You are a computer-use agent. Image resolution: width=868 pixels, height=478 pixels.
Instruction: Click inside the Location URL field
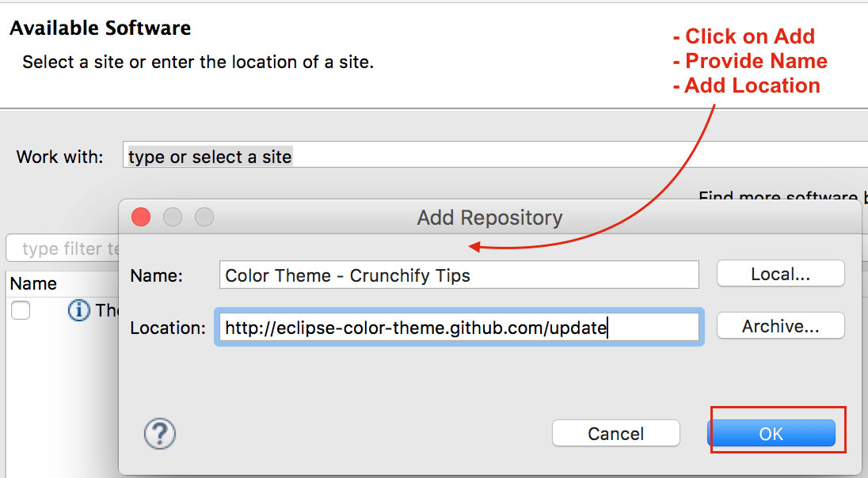[458, 327]
